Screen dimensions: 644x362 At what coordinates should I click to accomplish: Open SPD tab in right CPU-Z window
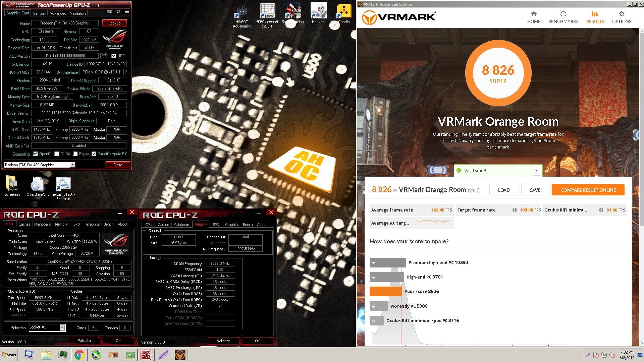tap(216, 225)
